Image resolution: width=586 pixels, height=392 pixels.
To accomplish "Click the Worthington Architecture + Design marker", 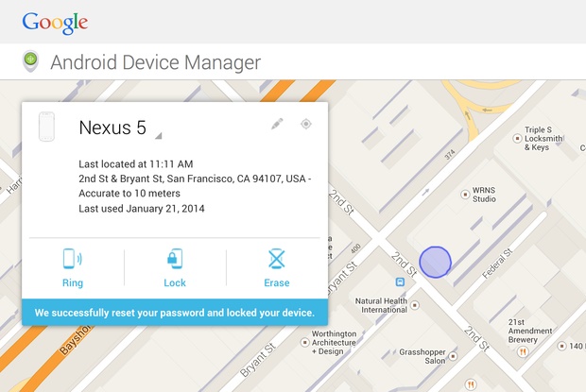I will [x=305, y=342].
